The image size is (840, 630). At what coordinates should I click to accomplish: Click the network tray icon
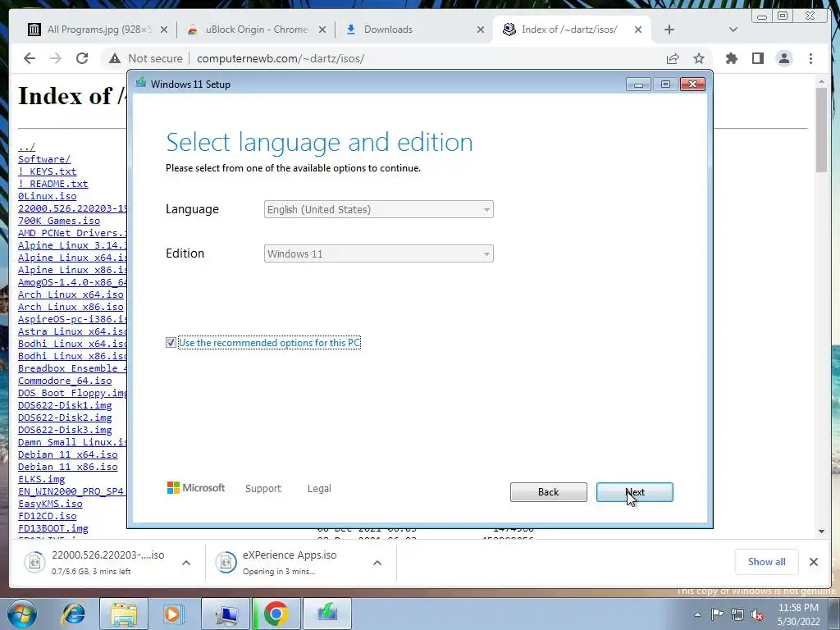(737, 614)
